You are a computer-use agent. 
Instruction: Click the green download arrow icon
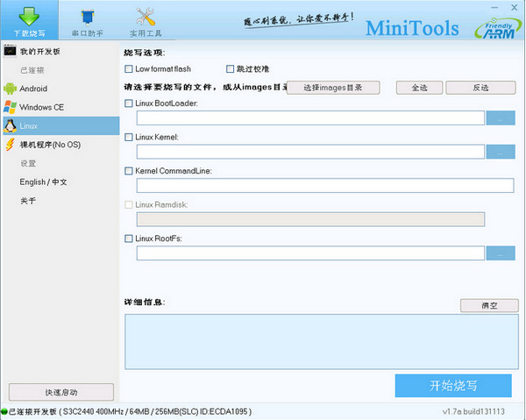(x=29, y=16)
